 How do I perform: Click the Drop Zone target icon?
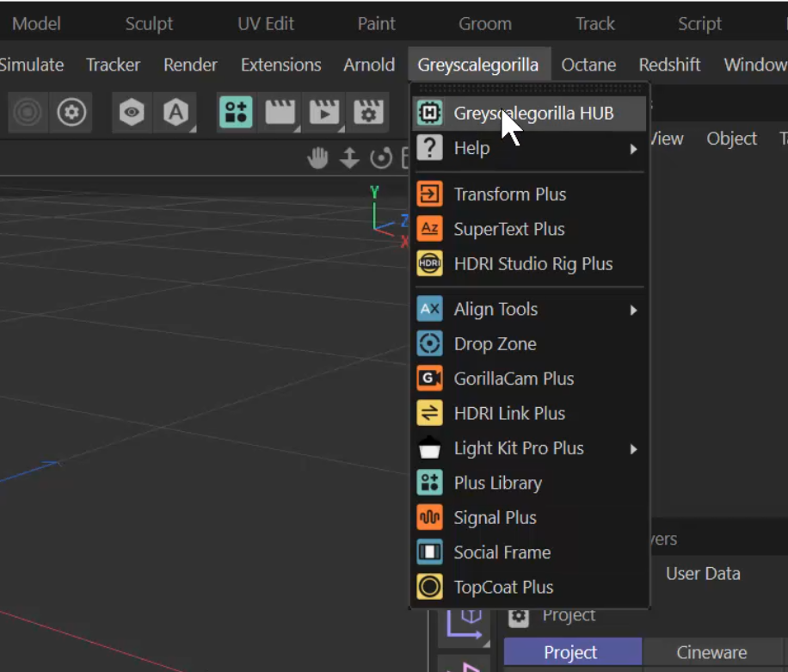pos(429,344)
